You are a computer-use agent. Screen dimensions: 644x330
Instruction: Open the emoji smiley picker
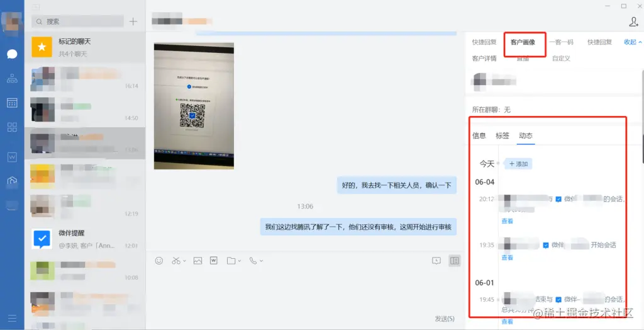[159, 261]
